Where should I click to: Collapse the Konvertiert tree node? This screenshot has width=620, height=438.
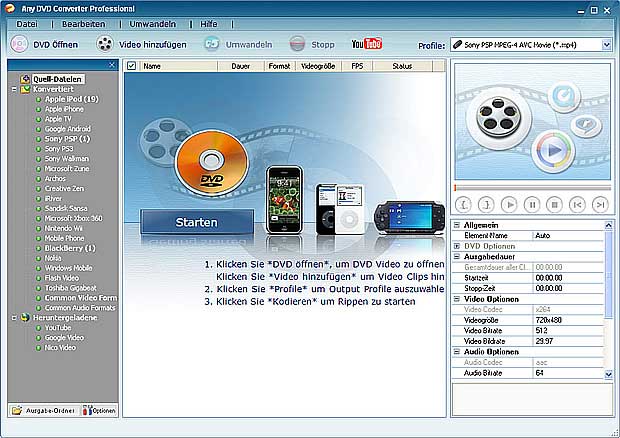pos(14,89)
